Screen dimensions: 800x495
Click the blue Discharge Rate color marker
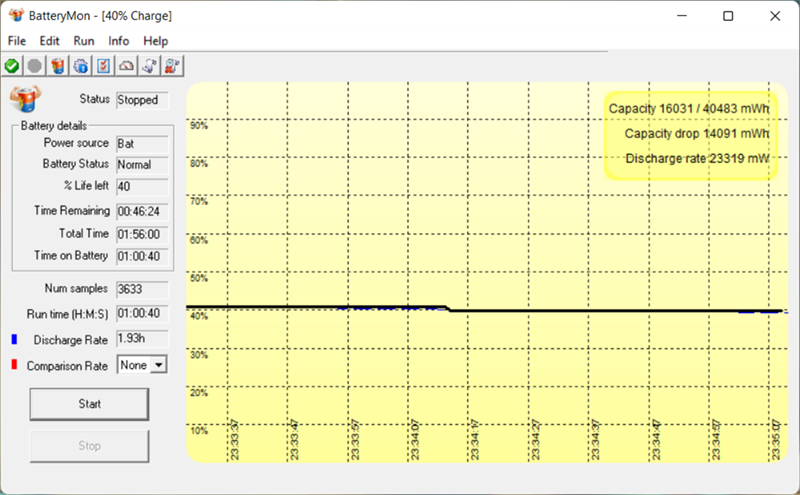pos(13,340)
